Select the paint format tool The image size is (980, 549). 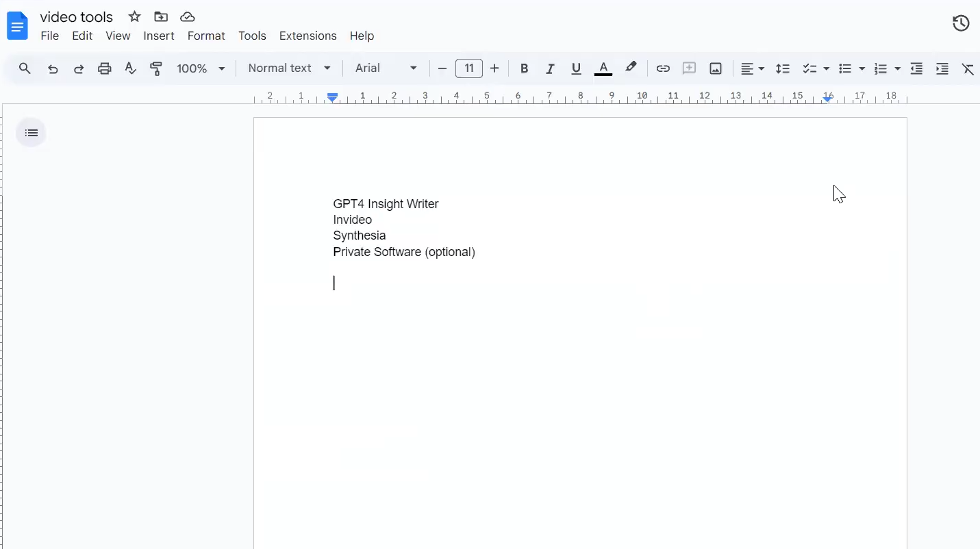click(156, 68)
